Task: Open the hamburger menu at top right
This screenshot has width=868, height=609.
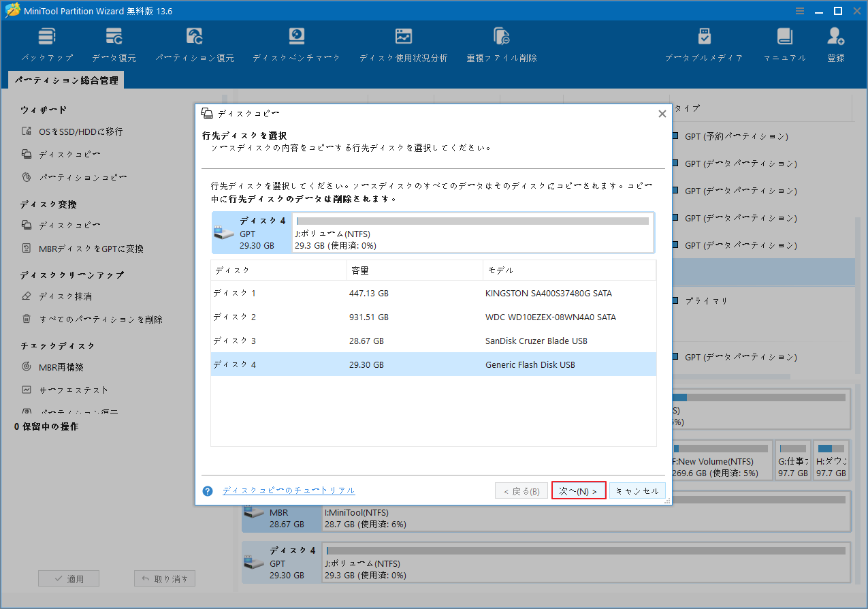Action: coord(798,11)
